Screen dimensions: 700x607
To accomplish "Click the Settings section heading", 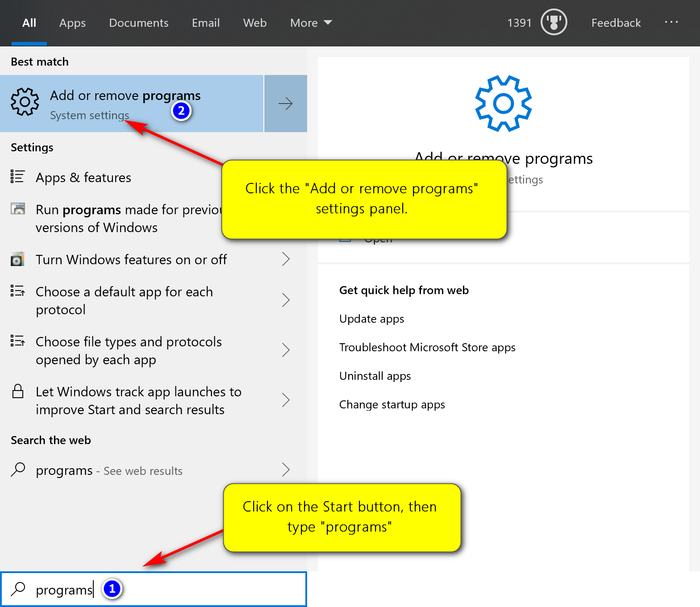I will point(32,147).
